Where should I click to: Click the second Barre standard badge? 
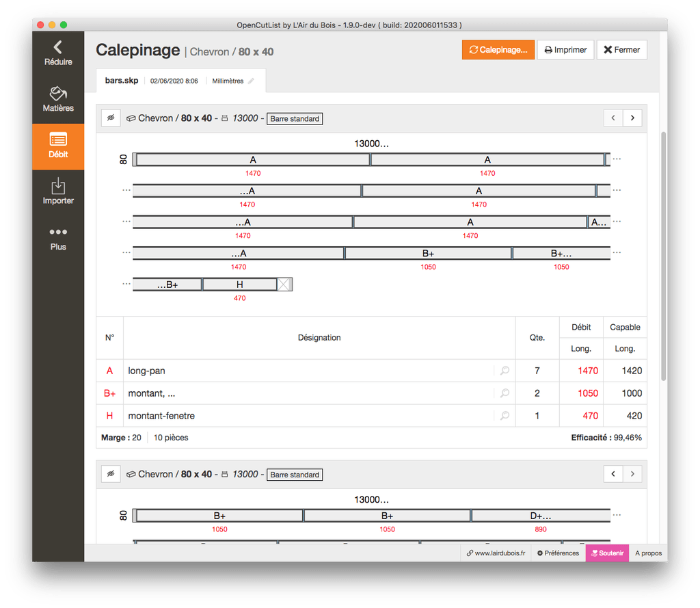coord(295,475)
